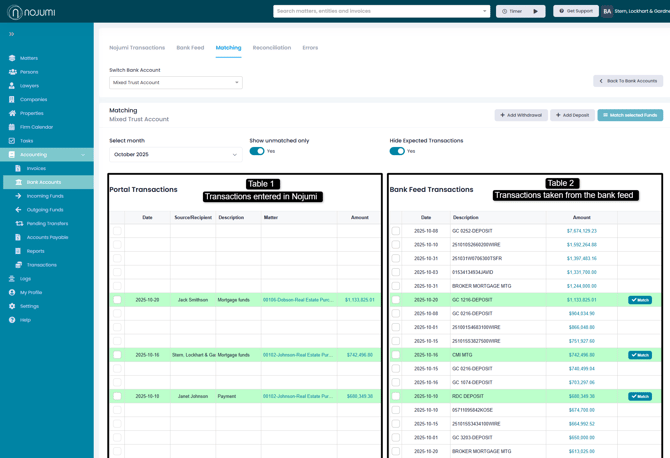Collapse sidebar using double-chevron icon
Image resolution: width=670 pixels, height=458 pixels.
point(12,34)
